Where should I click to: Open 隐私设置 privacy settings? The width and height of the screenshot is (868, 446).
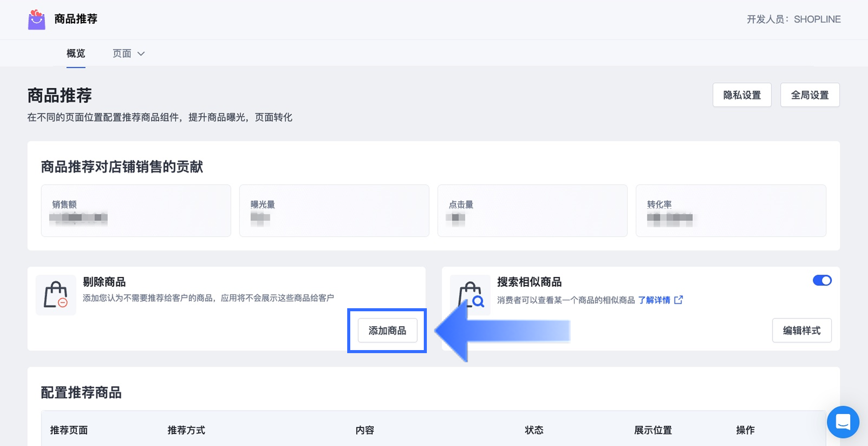click(742, 95)
